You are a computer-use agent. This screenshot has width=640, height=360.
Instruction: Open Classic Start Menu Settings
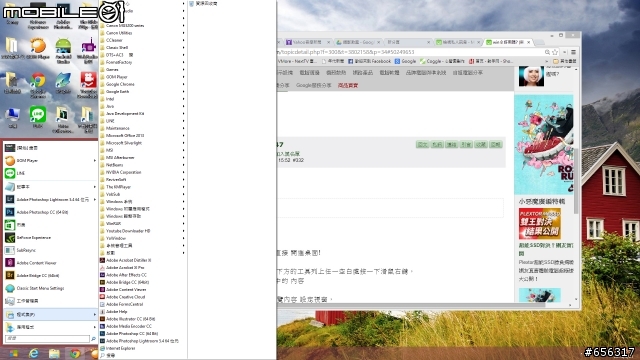pos(50,288)
